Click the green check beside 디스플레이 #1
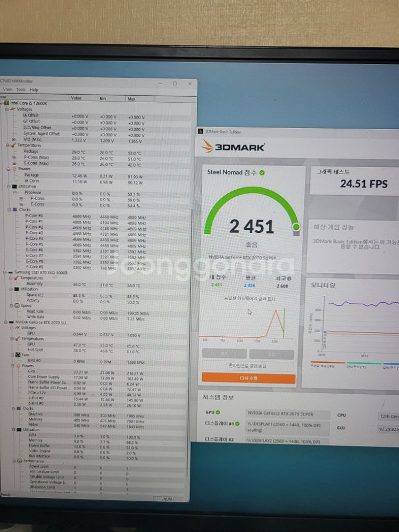 (237, 423)
